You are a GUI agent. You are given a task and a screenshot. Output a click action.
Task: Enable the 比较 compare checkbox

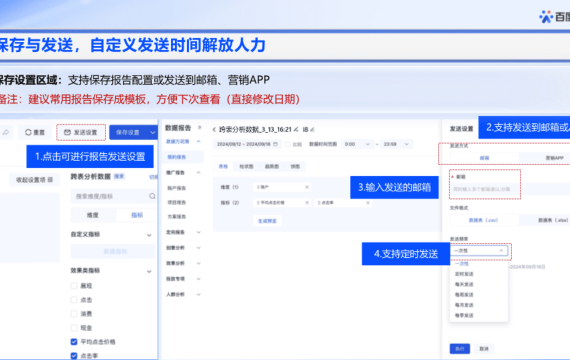(x=288, y=144)
